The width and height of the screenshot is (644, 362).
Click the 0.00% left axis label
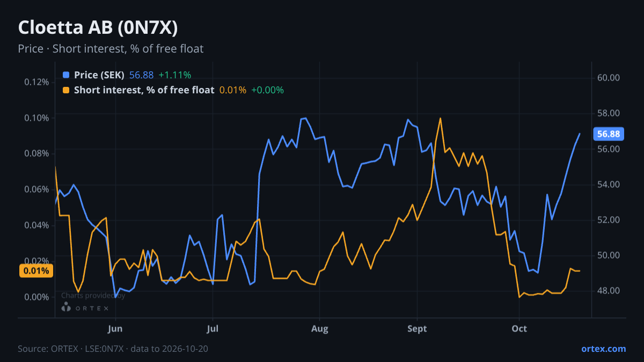(x=36, y=297)
